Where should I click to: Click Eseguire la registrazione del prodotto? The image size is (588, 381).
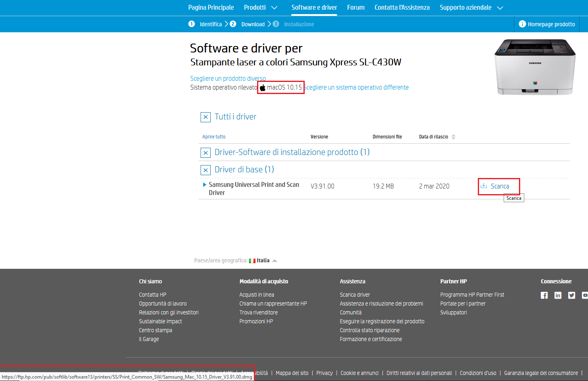click(x=382, y=321)
